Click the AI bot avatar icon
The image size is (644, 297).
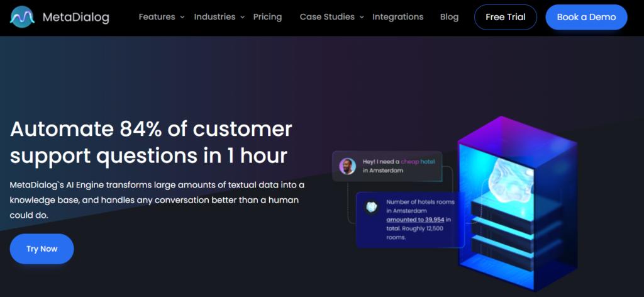click(x=372, y=207)
